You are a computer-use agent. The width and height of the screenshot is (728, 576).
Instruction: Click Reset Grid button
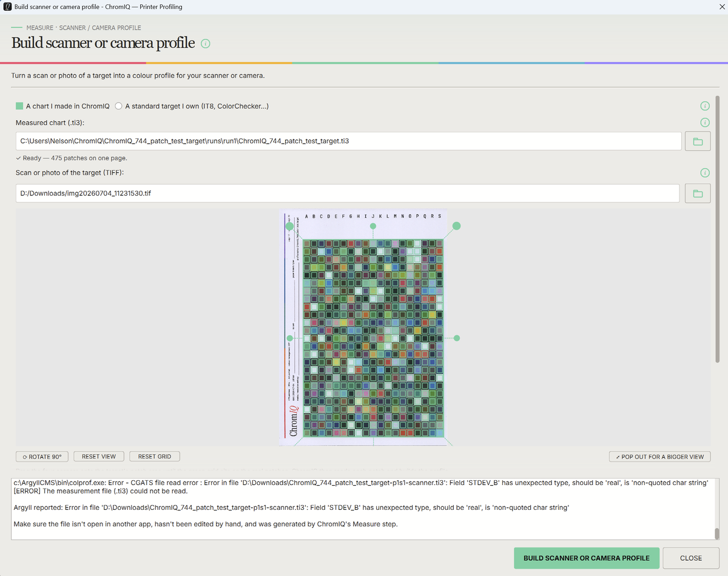(155, 457)
